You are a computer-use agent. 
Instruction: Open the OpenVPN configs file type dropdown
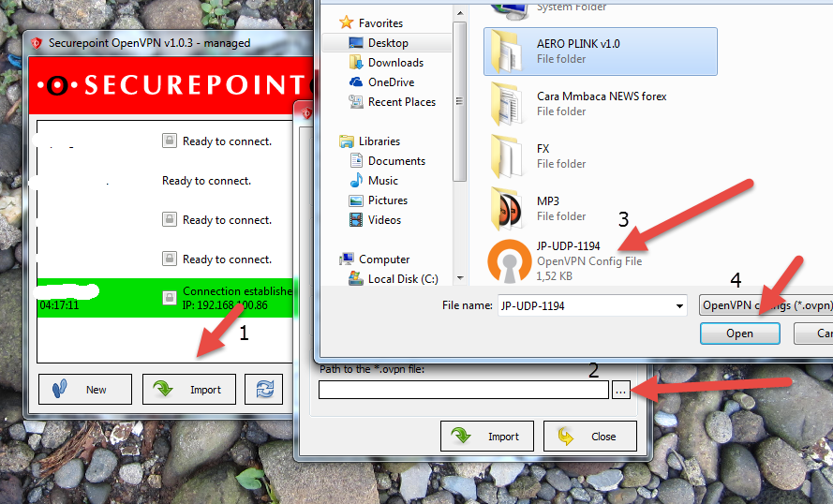[766, 305]
